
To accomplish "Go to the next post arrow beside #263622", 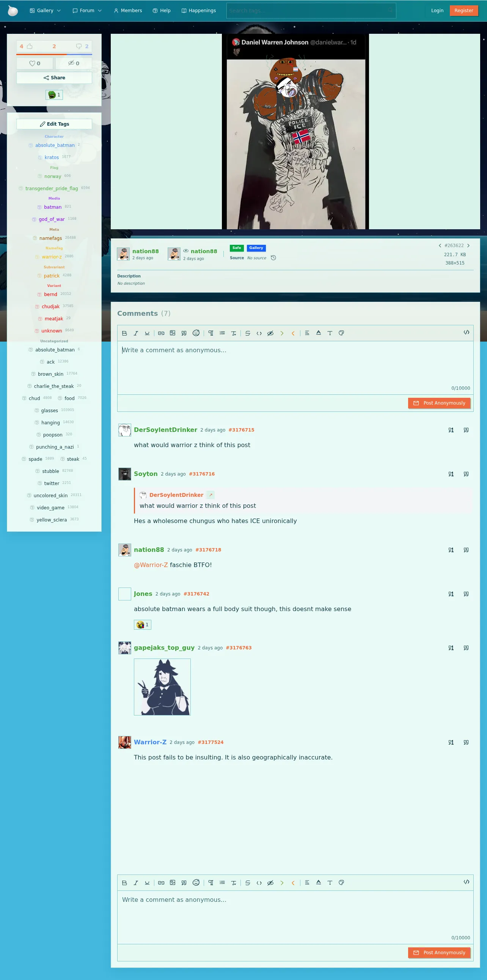I will click(x=468, y=246).
